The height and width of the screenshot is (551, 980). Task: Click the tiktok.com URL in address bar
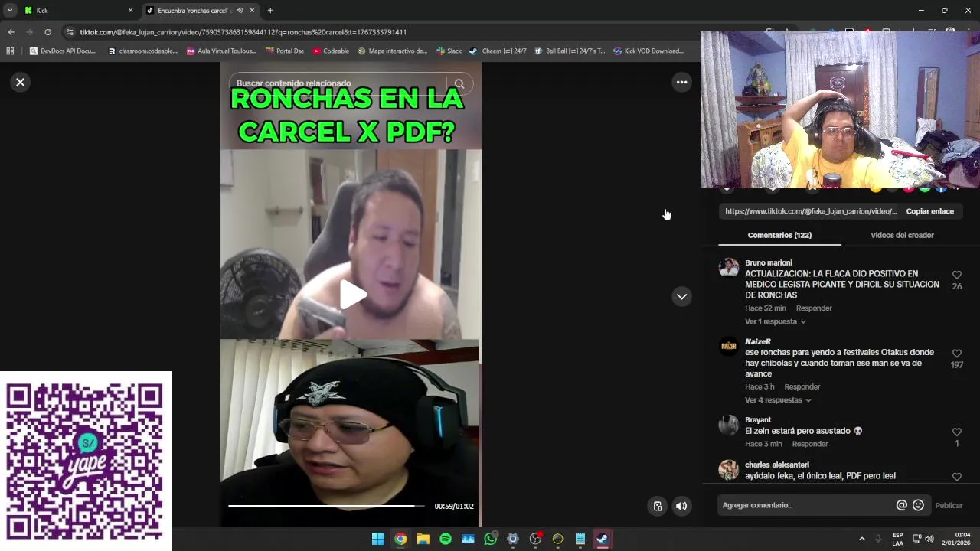(x=243, y=32)
